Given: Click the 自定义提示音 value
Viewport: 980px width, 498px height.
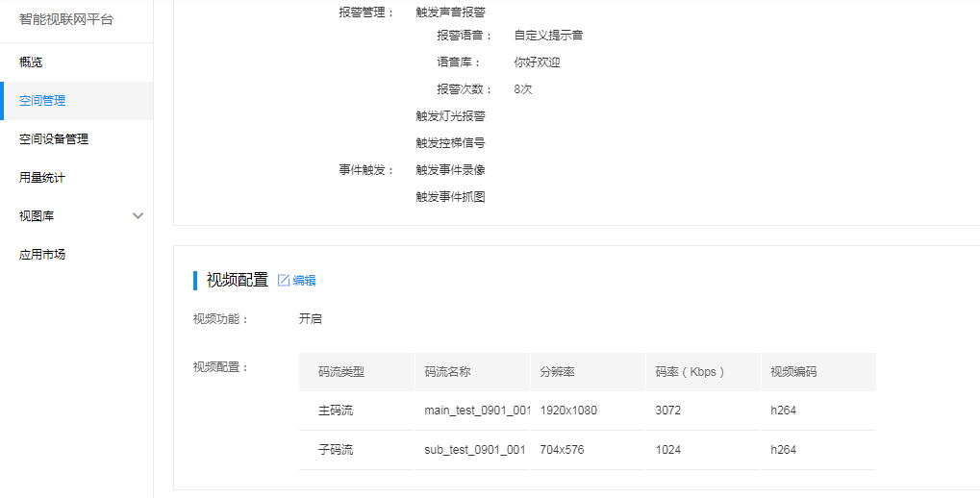Looking at the screenshot, I should [549, 36].
